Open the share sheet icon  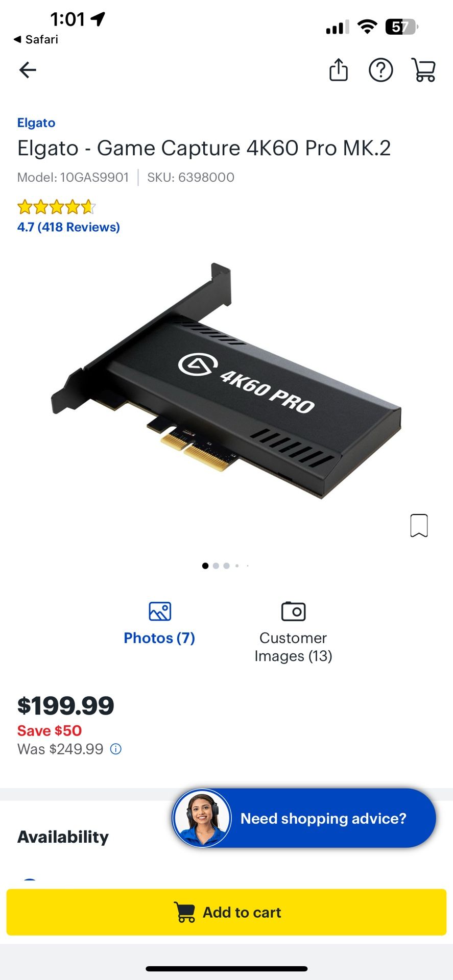[x=338, y=70]
